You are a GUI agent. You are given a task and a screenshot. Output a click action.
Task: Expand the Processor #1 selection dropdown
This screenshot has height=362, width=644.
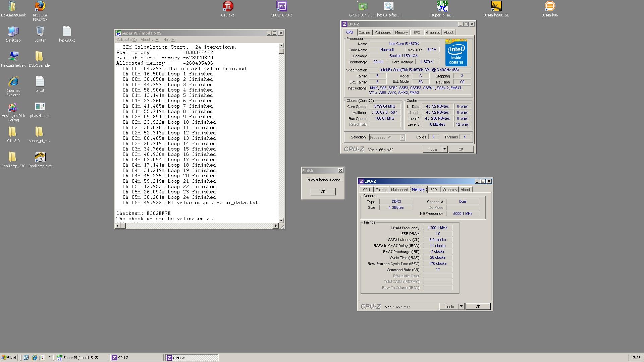click(402, 137)
